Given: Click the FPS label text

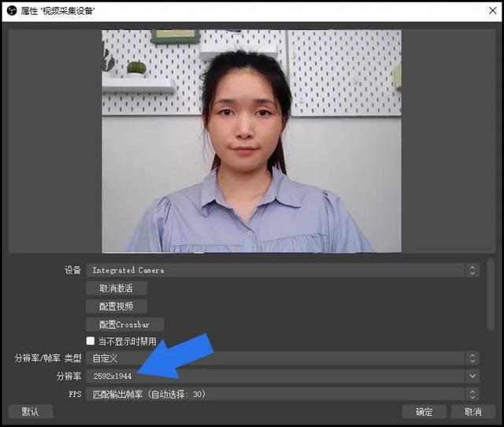Looking at the screenshot, I should [x=75, y=394].
